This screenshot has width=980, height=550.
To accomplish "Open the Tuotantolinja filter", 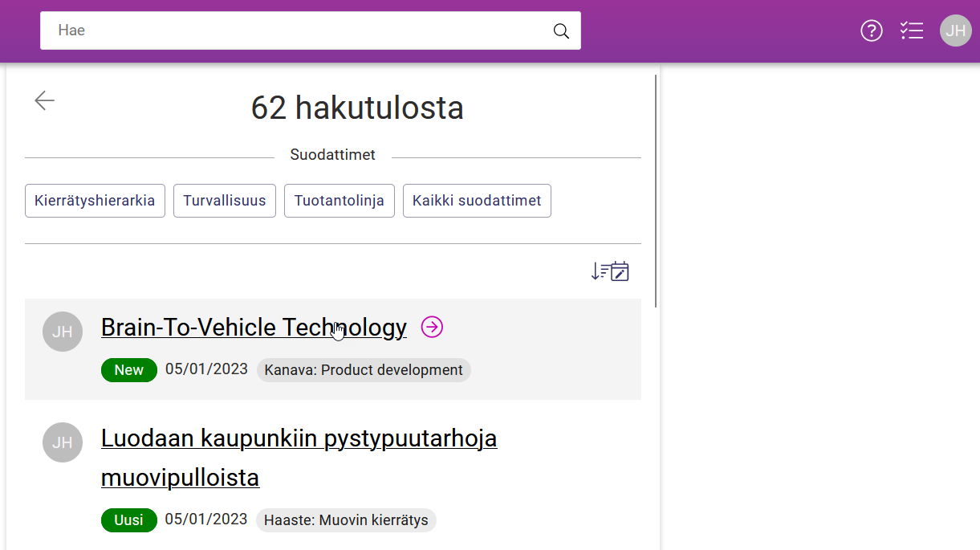I will [340, 201].
